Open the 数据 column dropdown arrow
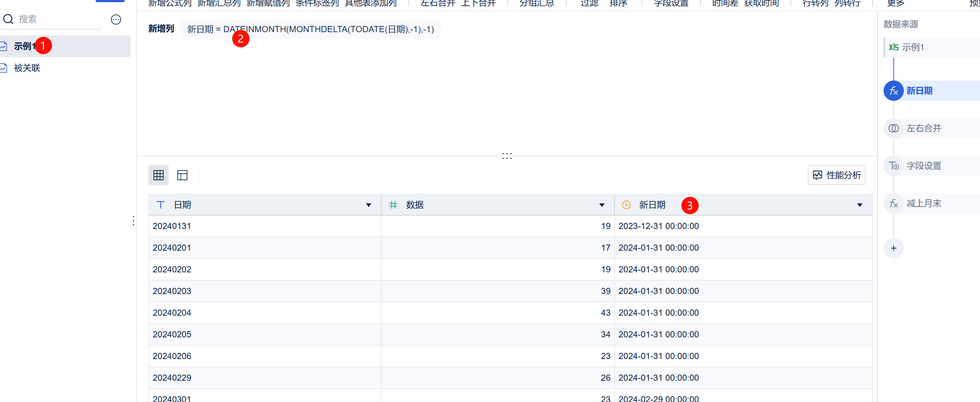980x402 pixels. (x=602, y=205)
